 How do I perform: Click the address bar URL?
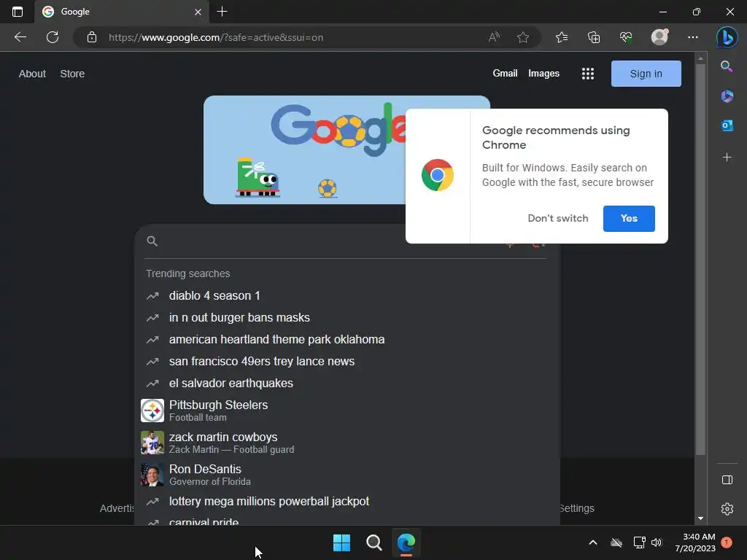coord(216,37)
